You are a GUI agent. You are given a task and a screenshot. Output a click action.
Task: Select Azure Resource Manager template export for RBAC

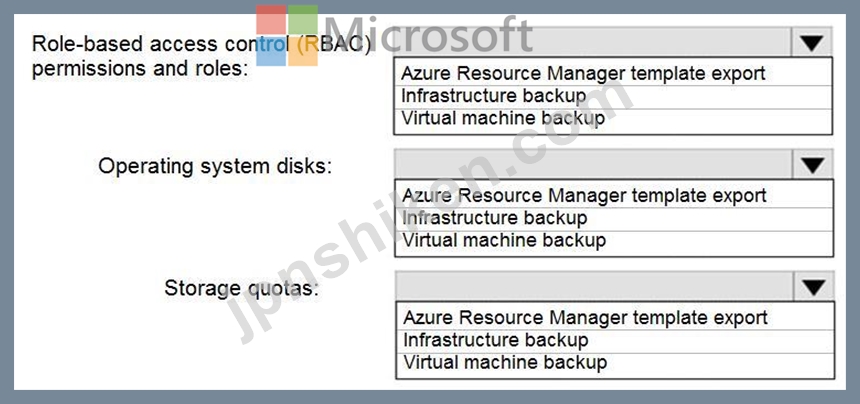pyautogui.click(x=613, y=73)
